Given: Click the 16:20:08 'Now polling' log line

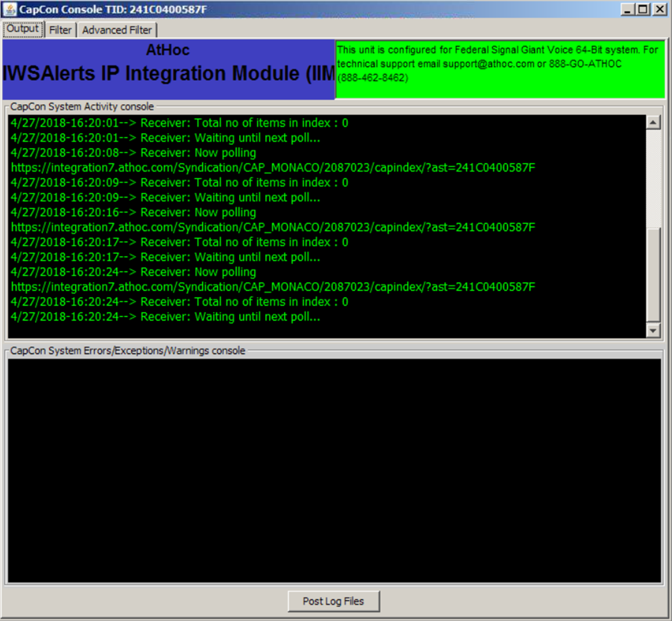Looking at the screenshot, I should tap(133, 153).
